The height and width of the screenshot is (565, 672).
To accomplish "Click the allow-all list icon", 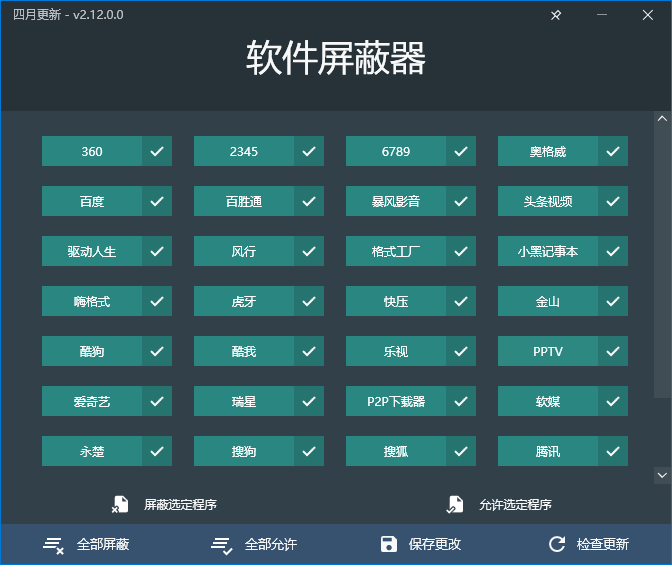I will click(221, 545).
